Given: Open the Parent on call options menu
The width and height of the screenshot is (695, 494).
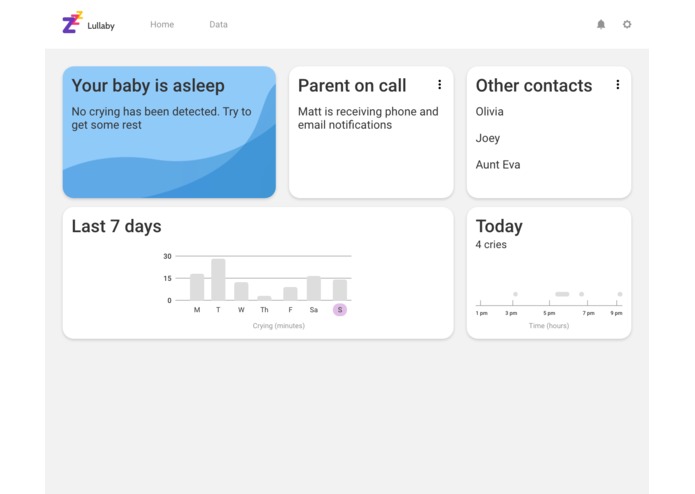Looking at the screenshot, I should (439, 85).
